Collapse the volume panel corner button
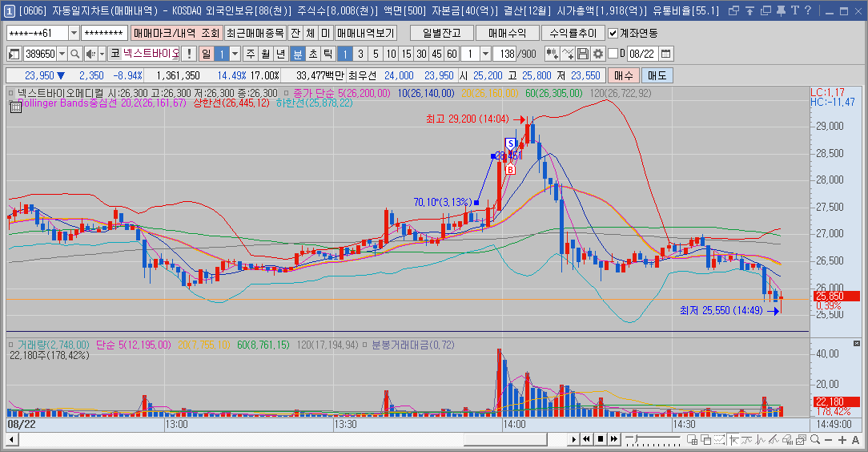Screen dimensions: 868x452 856,344
